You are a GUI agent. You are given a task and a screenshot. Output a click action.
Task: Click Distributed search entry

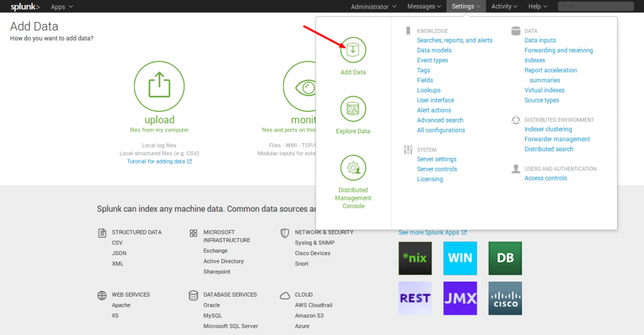tap(548, 149)
